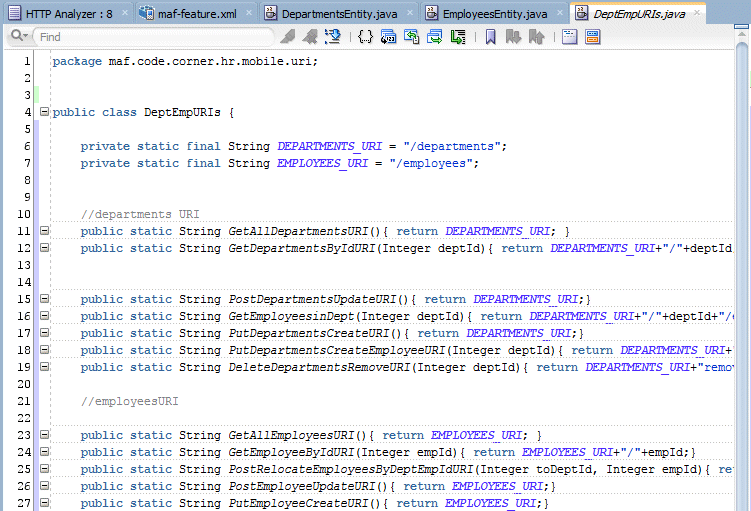Image resolution: width=751 pixels, height=511 pixels.
Task: Click the EMPLOYEES_URI constant declaration on line 7
Action: tap(322, 163)
